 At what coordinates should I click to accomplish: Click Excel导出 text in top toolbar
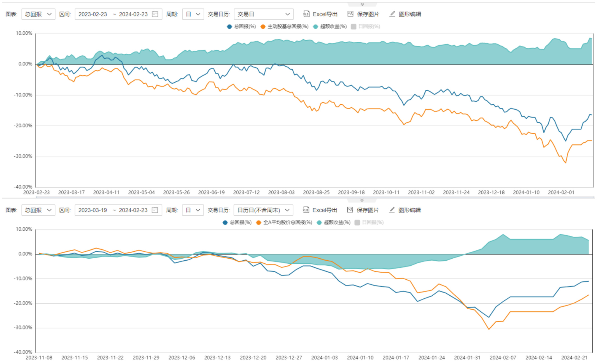coord(325,14)
